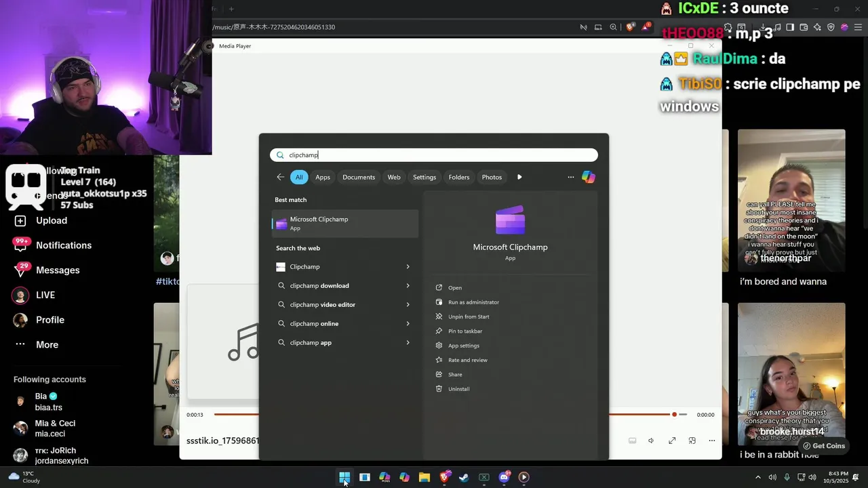868x488 pixels.
Task: Click the 'clipchamp online' web suggestion
Action: [314, 324]
